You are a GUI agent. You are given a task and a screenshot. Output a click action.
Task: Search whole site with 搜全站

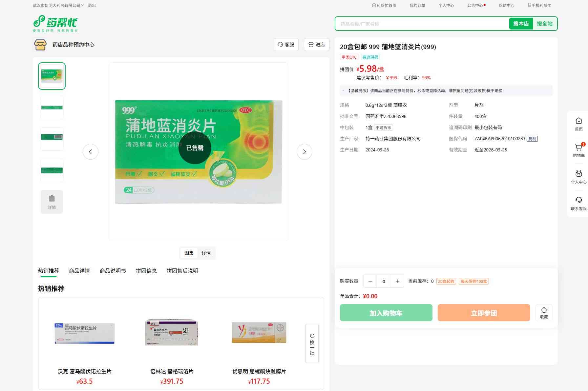pos(545,24)
